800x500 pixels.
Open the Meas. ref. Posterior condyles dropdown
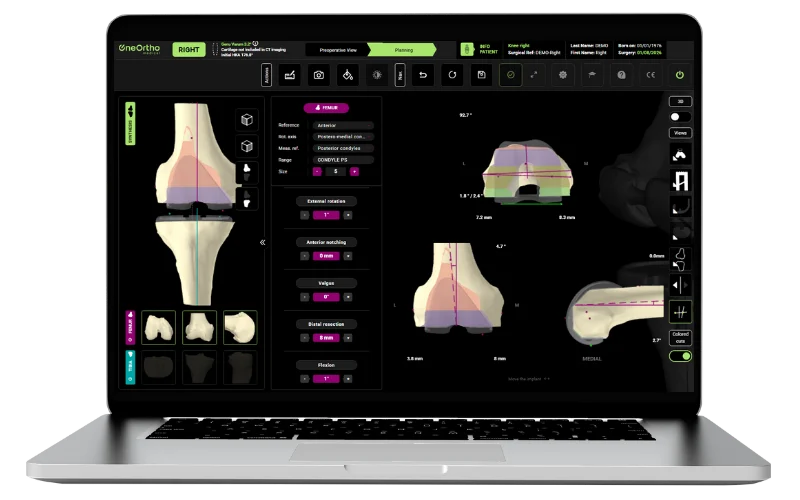pyautogui.click(x=343, y=148)
